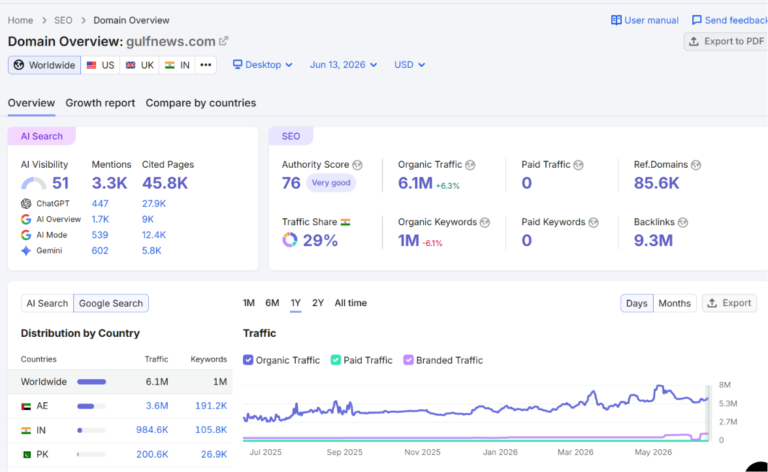
Task: Click the Gemini sparkle icon
Action: click(x=26, y=251)
